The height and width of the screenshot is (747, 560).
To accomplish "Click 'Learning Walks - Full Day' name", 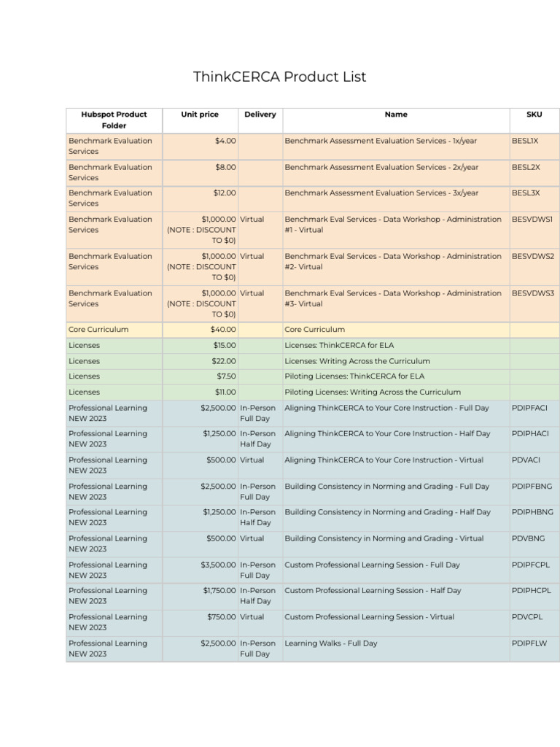I will (331, 643).
